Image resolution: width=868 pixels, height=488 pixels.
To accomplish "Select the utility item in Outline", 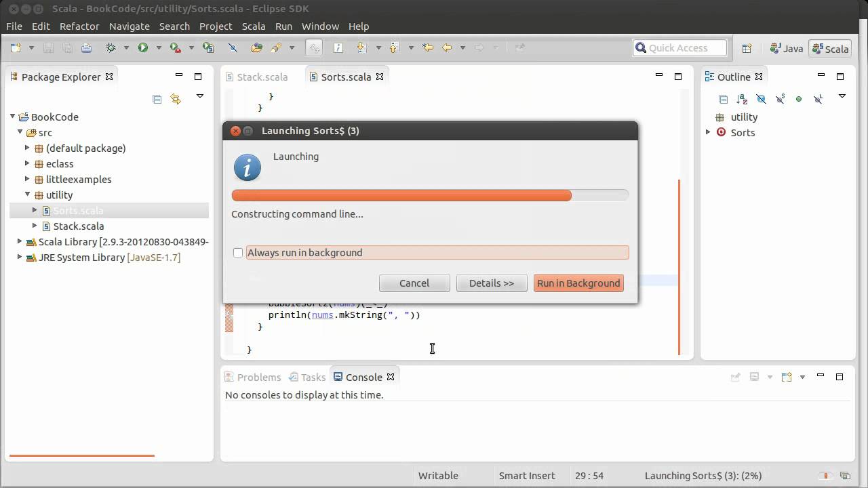I will point(744,117).
